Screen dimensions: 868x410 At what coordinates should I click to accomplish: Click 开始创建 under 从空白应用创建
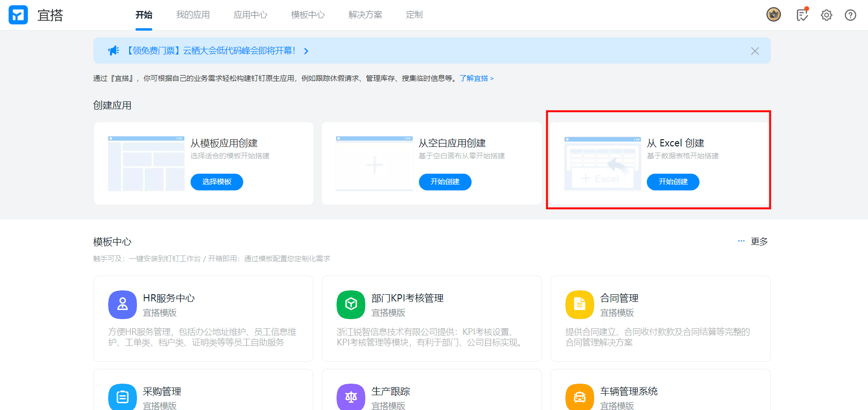pyautogui.click(x=445, y=182)
